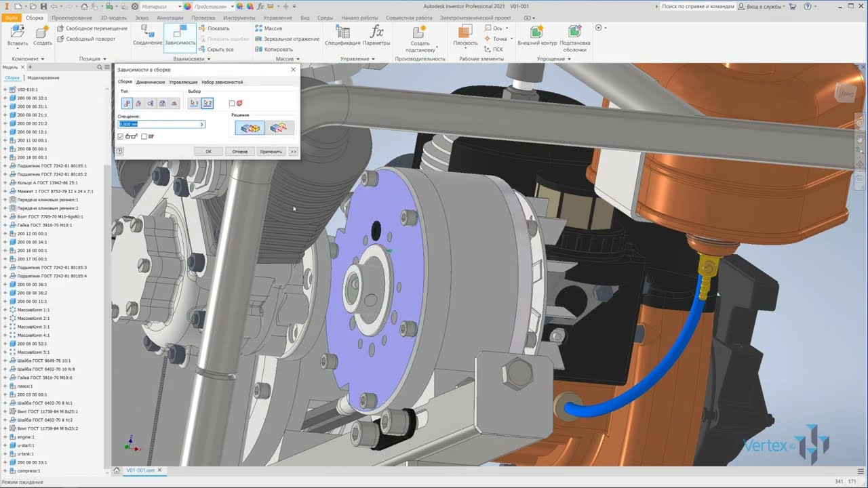Screen dimensions: 868x488
Task: Choose the Mate solution option
Action: click(250, 127)
